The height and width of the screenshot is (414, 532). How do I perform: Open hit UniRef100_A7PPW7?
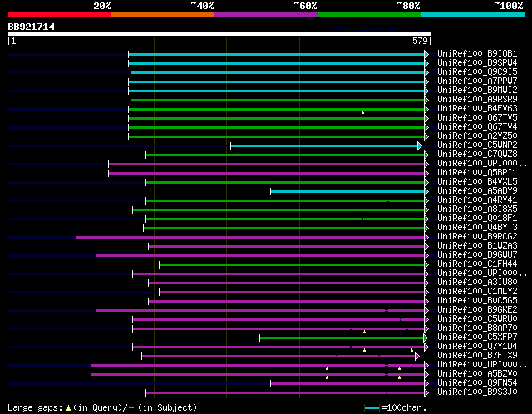click(477, 81)
